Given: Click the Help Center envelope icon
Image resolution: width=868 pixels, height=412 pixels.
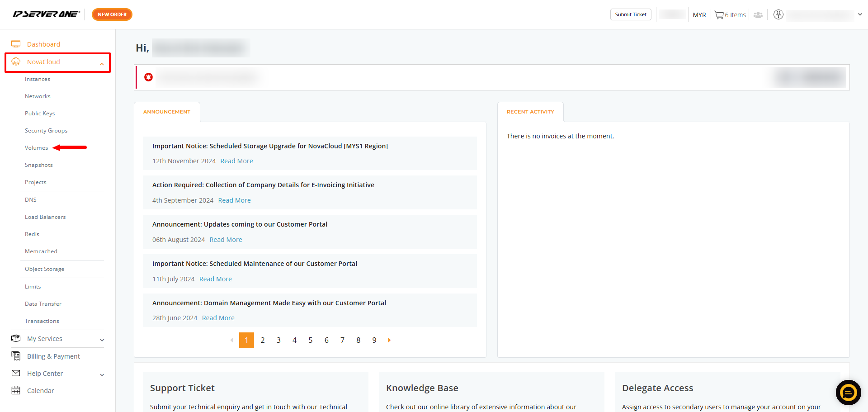Looking at the screenshot, I should coord(16,373).
